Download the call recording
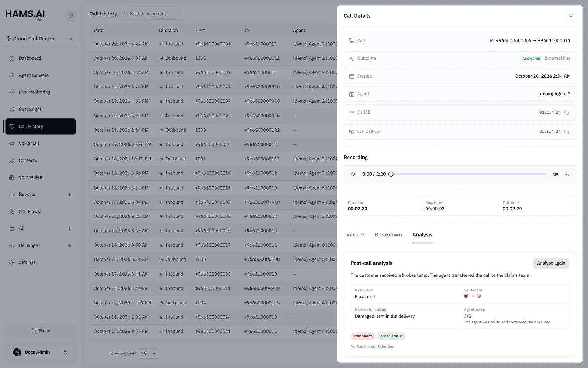 click(x=566, y=174)
